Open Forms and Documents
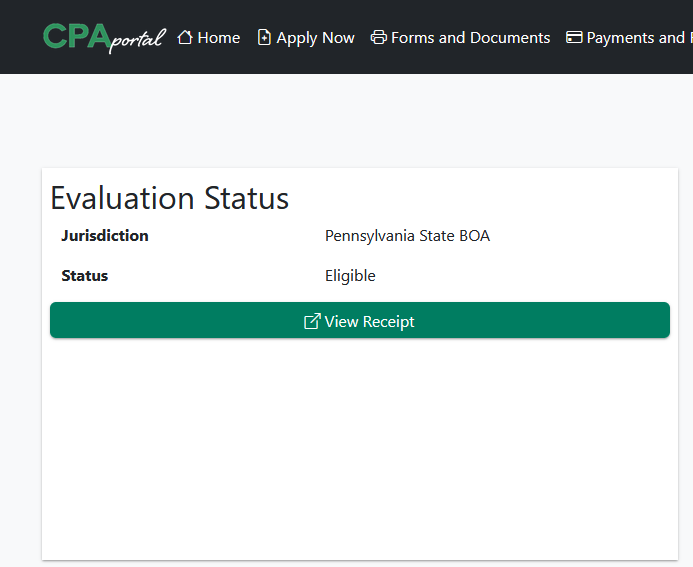Viewport: 693px width, 567px height. [x=460, y=38]
